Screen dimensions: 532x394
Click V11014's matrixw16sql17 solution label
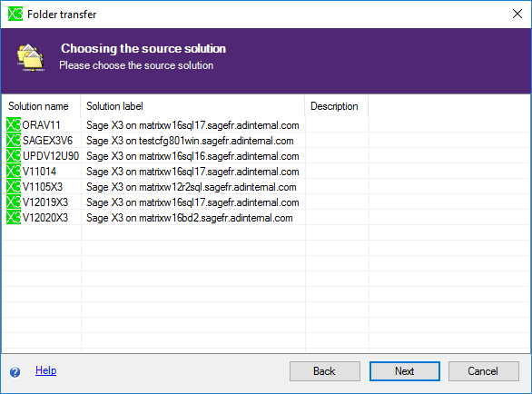coord(192,172)
